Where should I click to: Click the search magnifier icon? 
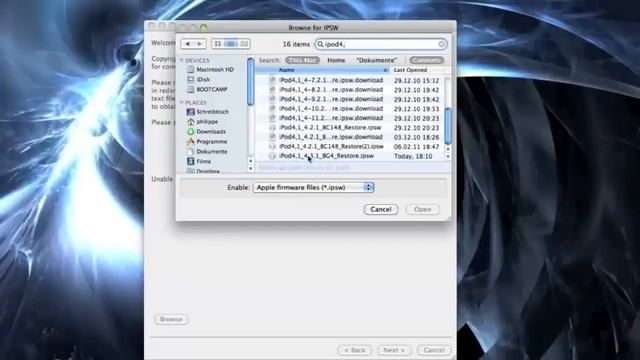[321, 44]
